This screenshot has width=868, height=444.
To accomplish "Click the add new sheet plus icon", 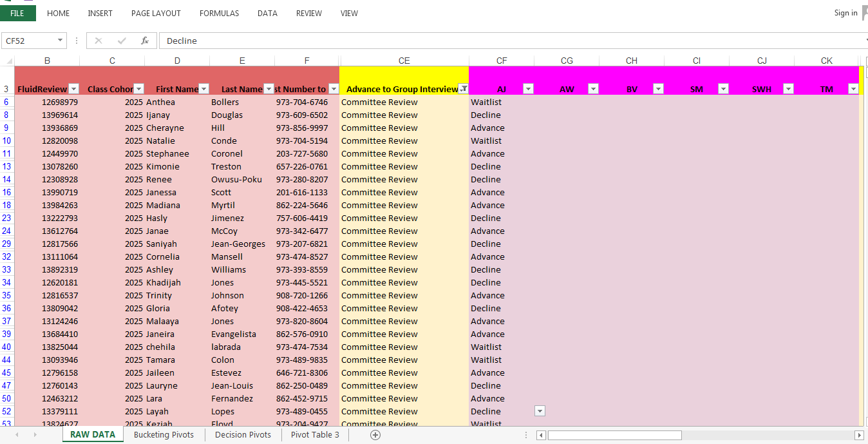I will 374,435.
